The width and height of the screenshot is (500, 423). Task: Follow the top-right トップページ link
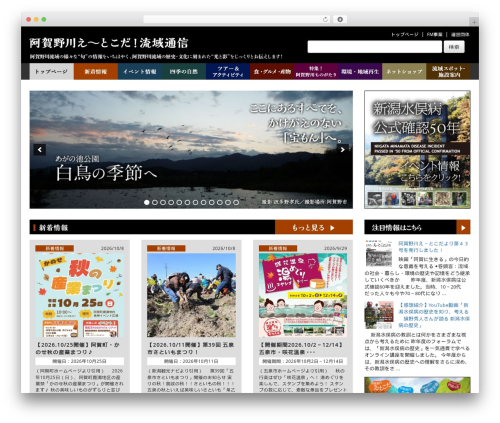(405, 34)
